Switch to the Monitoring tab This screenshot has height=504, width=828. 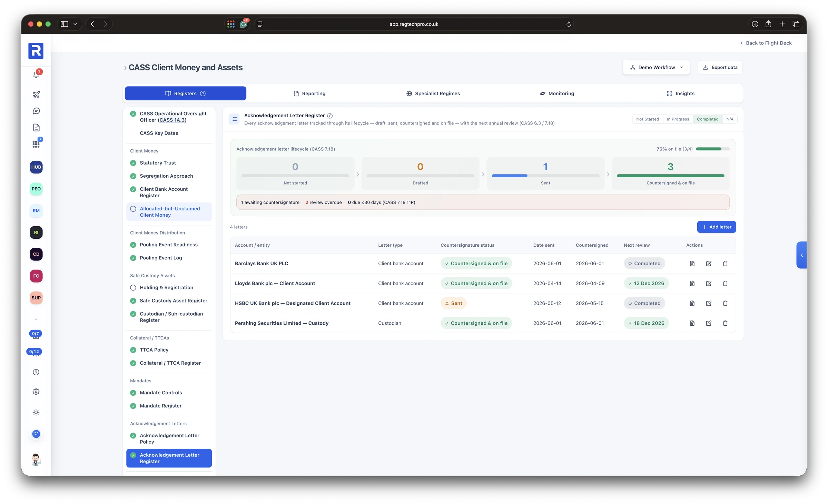coord(557,93)
